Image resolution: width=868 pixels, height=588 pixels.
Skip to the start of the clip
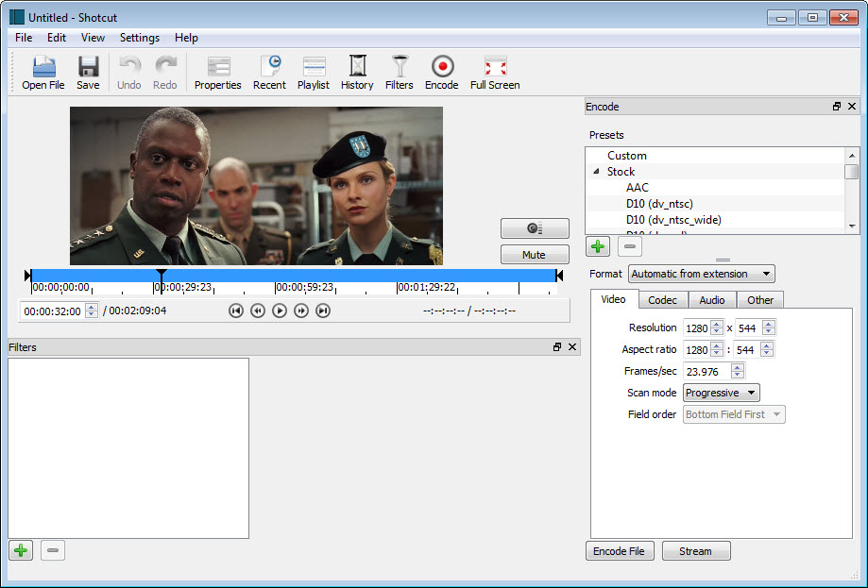pos(236,311)
